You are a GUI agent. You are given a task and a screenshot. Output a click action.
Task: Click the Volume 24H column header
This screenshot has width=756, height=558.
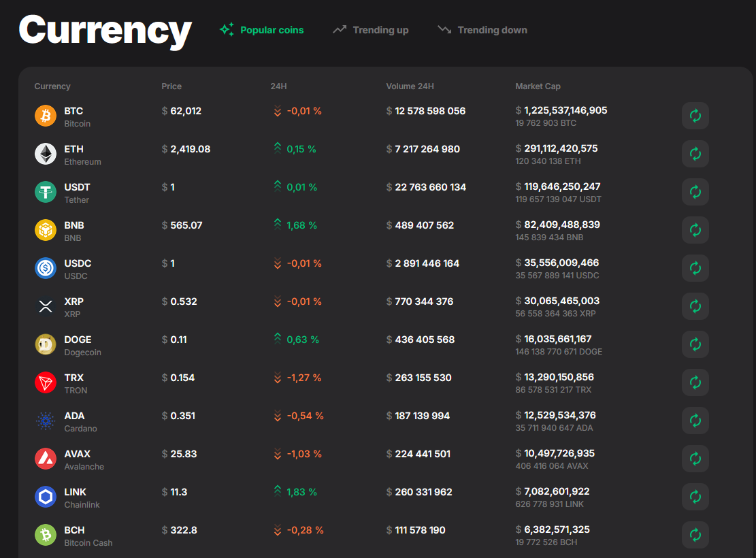coord(410,86)
